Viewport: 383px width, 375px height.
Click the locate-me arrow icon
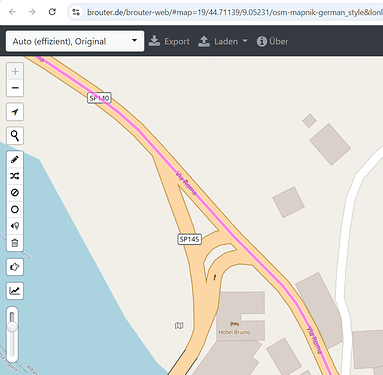pyautogui.click(x=15, y=112)
